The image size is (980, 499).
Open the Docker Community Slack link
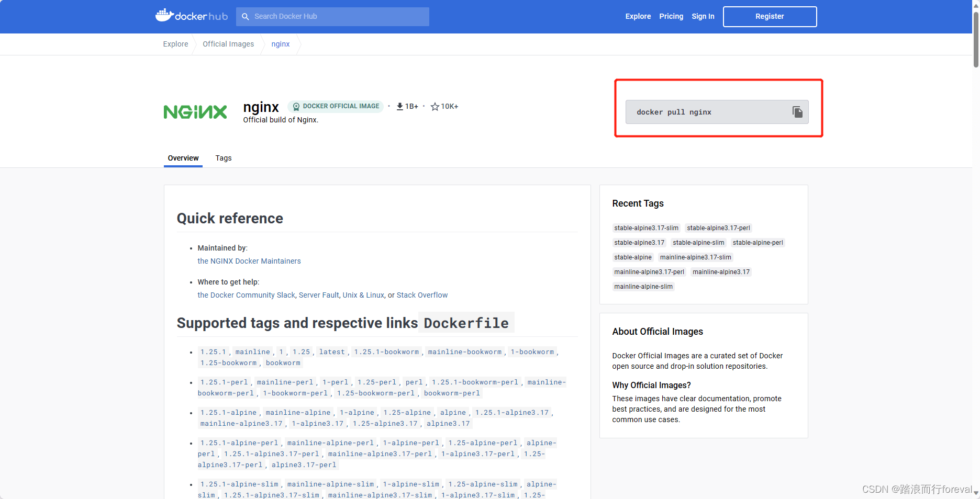point(246,295)
